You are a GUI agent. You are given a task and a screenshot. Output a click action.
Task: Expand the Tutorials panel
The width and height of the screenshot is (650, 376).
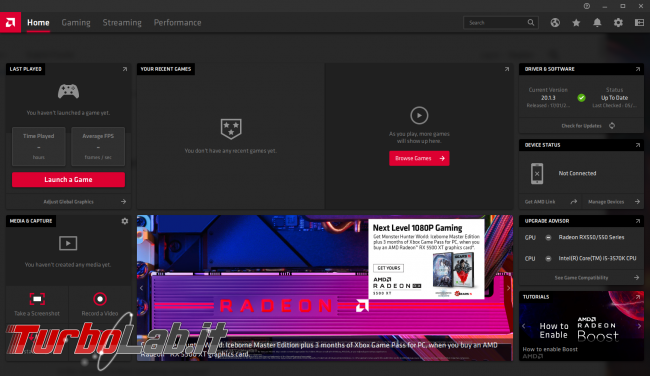638,297
